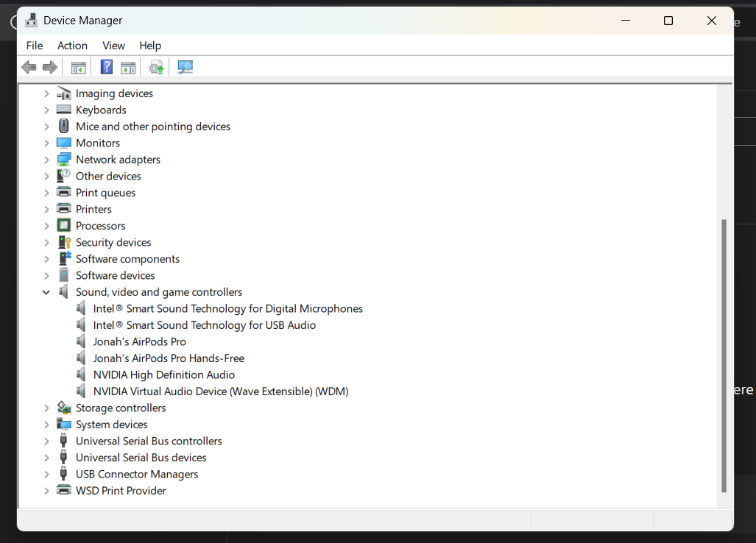Select Intel Smart Sound Technology for Digital Microphones
The image size is (756, 543).
227,308
